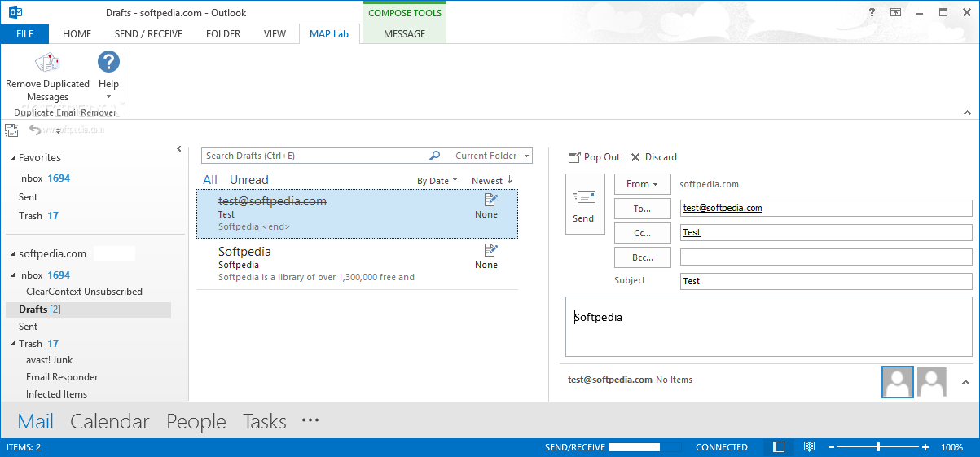This screenshot has height=457, width=980.
Task: Go to Tasks module
Action: pyautogui.click(x=265, y=421)
